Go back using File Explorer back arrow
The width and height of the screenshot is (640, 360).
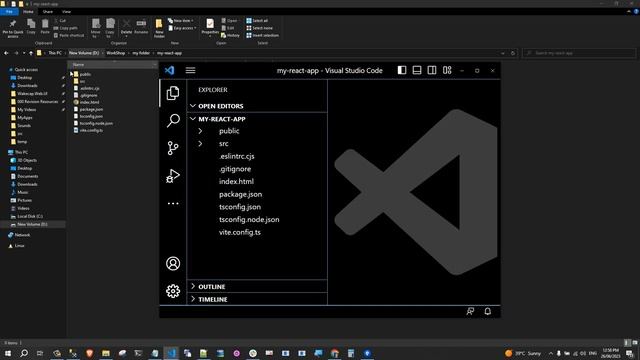[6, 53]
